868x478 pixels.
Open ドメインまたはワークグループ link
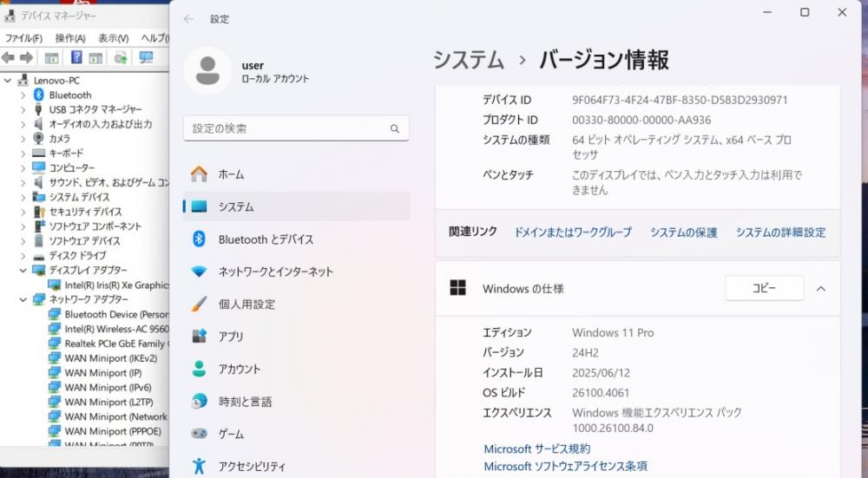click(573, 232)
